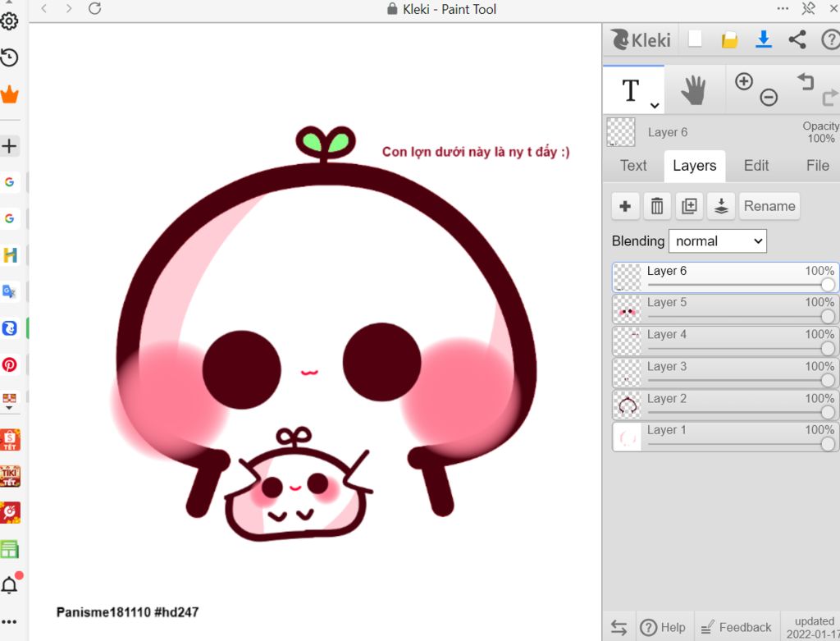Click the "Panisme181110 #hd247" text on canvas
This screenshot has width=840, height=641.
pos(127,612)
